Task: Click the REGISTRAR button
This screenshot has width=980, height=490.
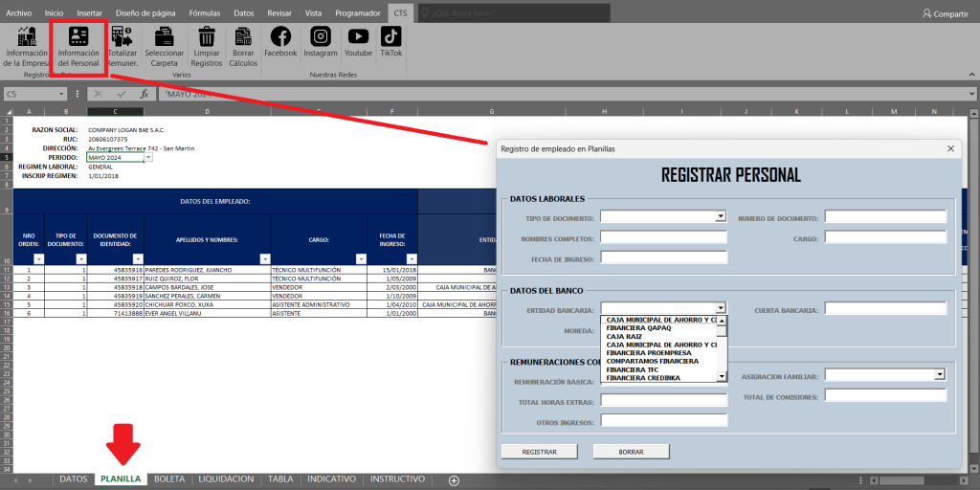Action: pos(540,452)
